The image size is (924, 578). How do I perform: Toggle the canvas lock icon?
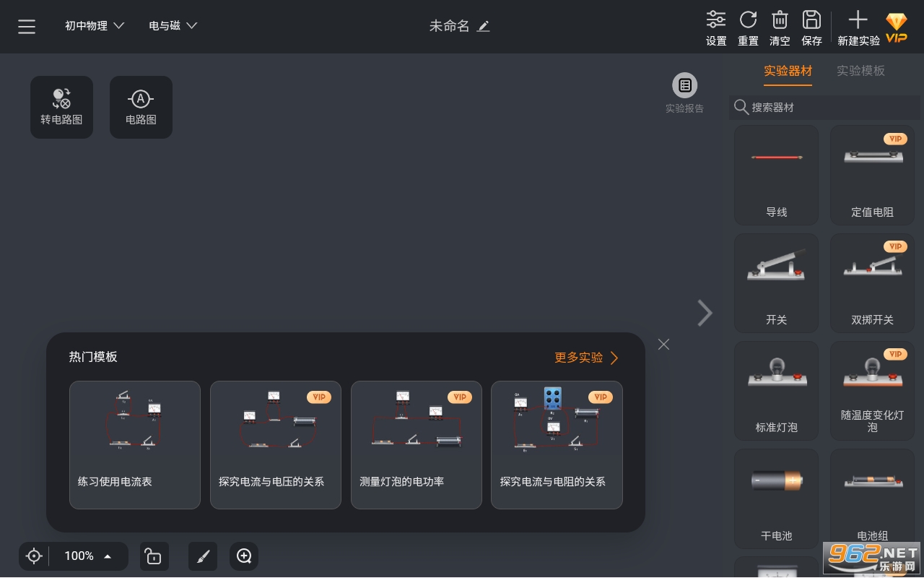click(153, 556)
